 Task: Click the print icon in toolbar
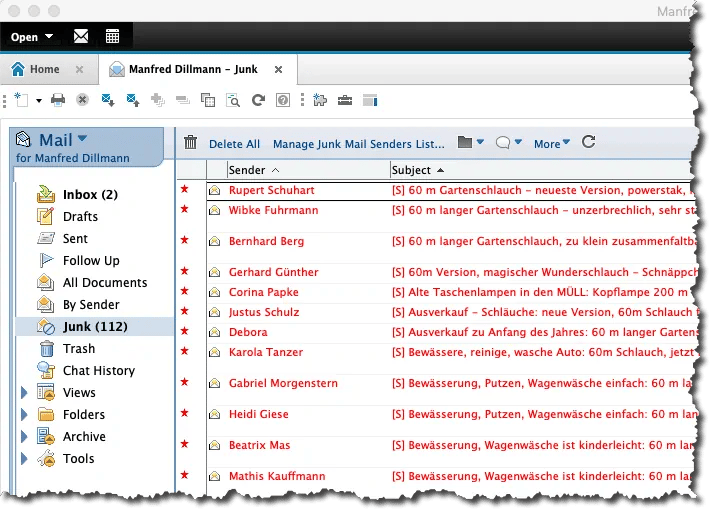pos(58,100)
